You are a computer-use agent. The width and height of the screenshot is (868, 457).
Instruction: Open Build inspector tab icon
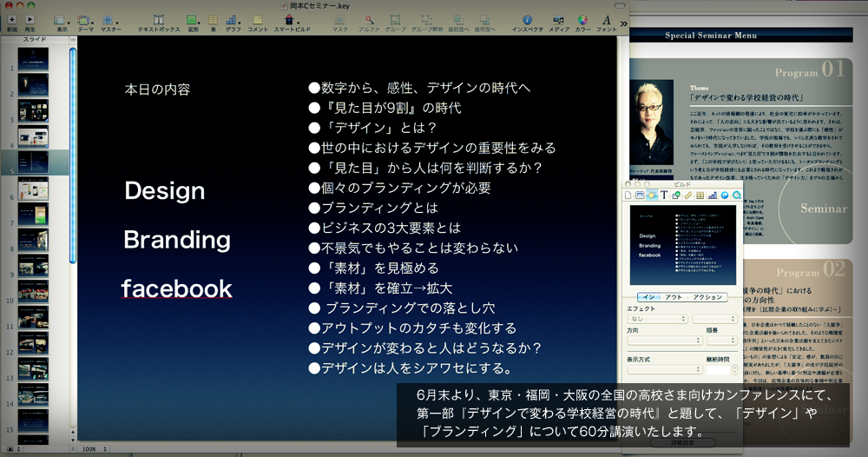[652, 195]
